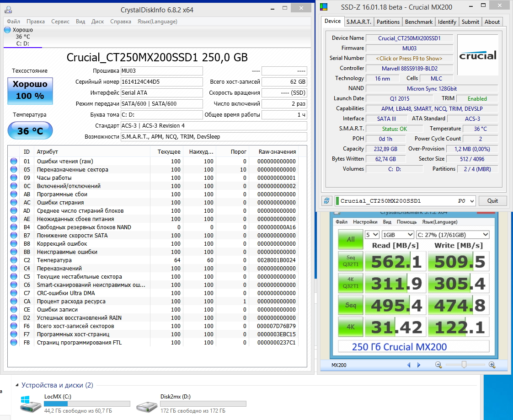Open the Настройки menu in CrystalDiskMark
This screenshot has height=420, width=513.
click(365, 221)
